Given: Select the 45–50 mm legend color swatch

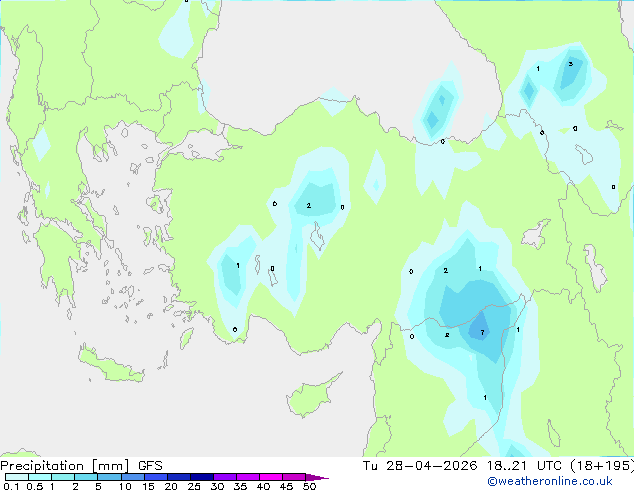Looking at the screenshot, I should 294,477.
